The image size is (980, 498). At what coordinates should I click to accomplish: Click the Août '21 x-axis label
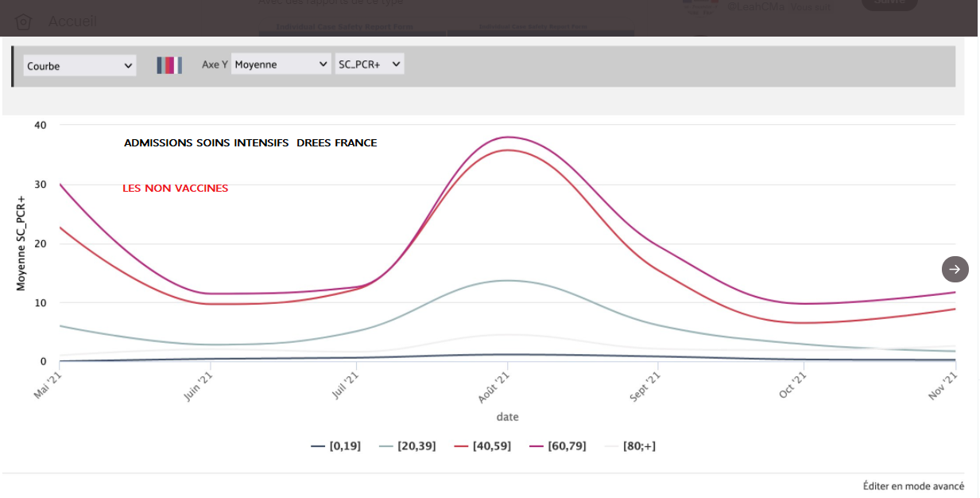[496, 386]
